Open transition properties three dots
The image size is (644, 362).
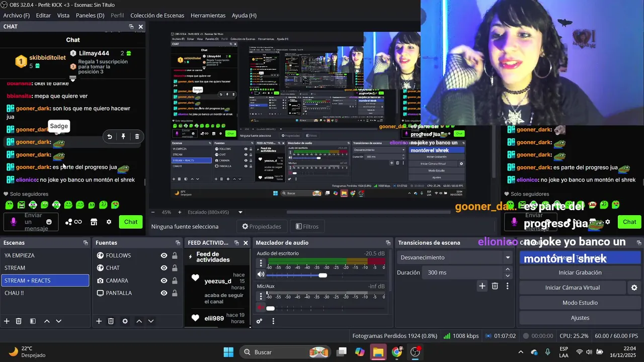click(x=507, y=286)
